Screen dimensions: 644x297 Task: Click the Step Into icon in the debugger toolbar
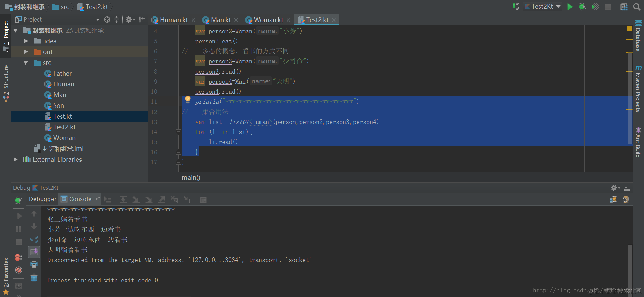click(136, 200)
